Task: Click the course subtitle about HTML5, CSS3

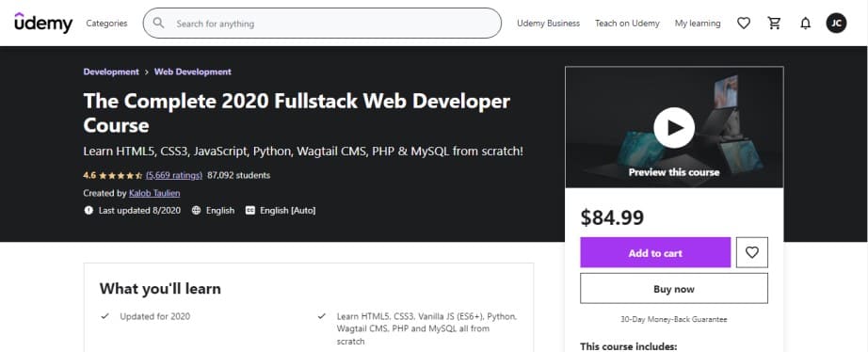Action: tap(303, 152)
